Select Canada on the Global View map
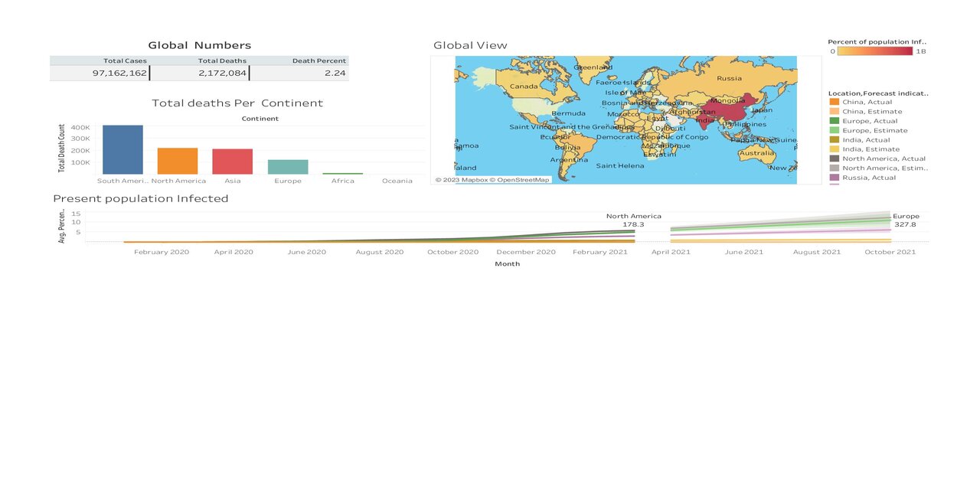 pyautogui.click(x=522, y=87)
